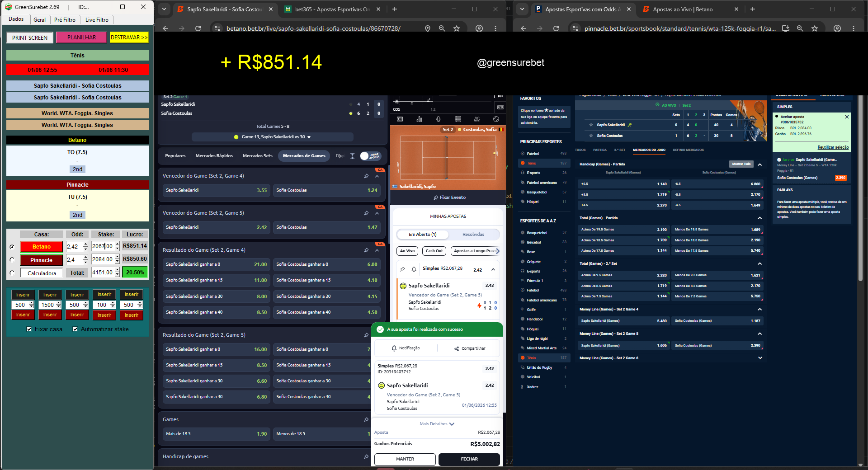Screen dimensions: 868x470
Task: Collapse the Handicap (Games) - Partida section in Pinnacle
Action: coord(759,164)
